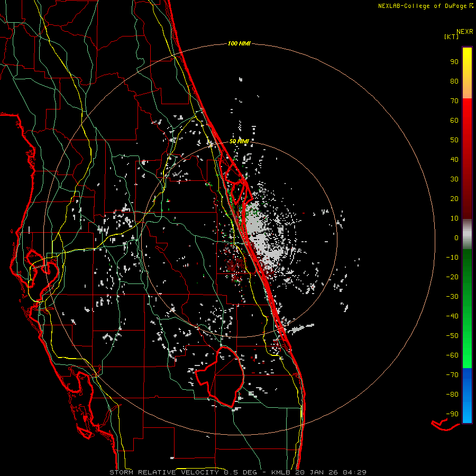Click the 0 value on the velocity scale
This screenshot has width=476, height=476.
456,237
